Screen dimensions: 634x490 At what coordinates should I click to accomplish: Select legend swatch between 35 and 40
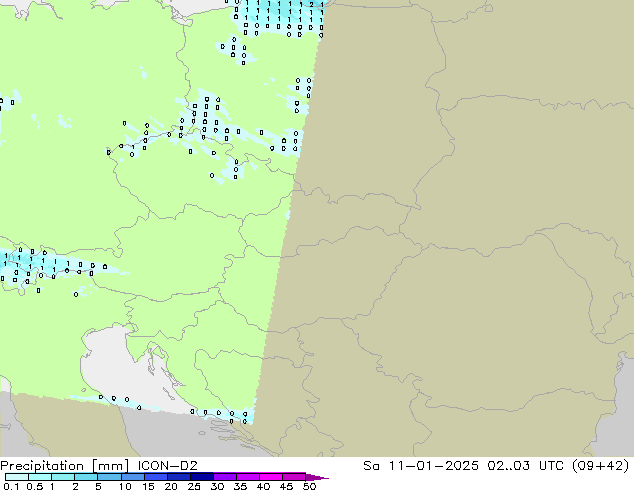(x=248, y=477)
